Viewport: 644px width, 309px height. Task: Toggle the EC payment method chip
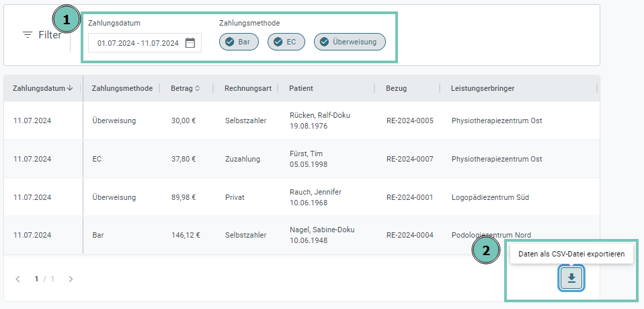(x=286, y=42)
